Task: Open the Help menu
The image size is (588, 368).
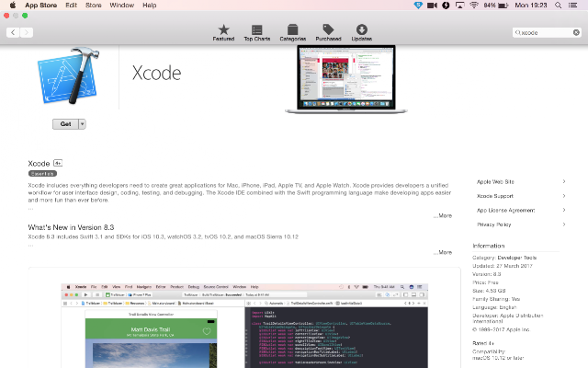Action: pyautogui.click(x=149, y=6)
